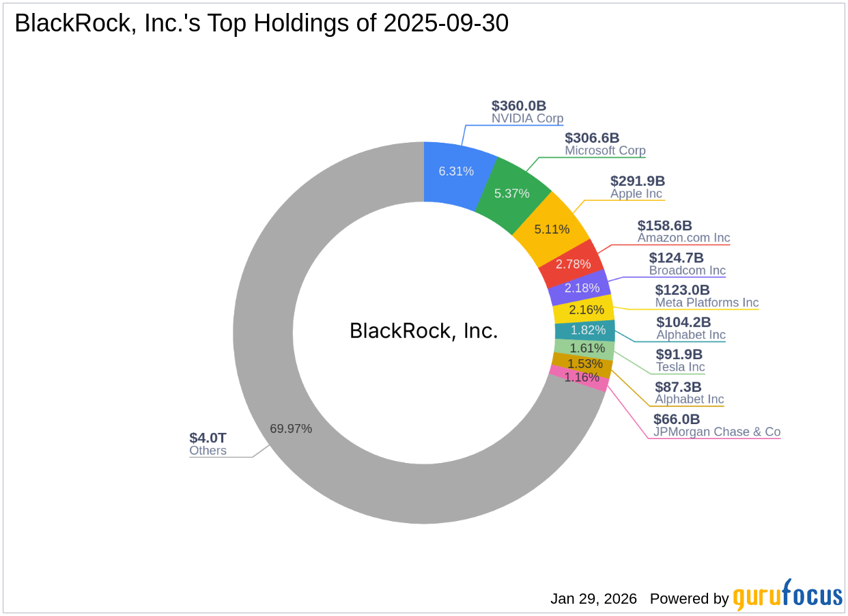Select the teal Alphabet Inc wedge

(x=587, y=330)
